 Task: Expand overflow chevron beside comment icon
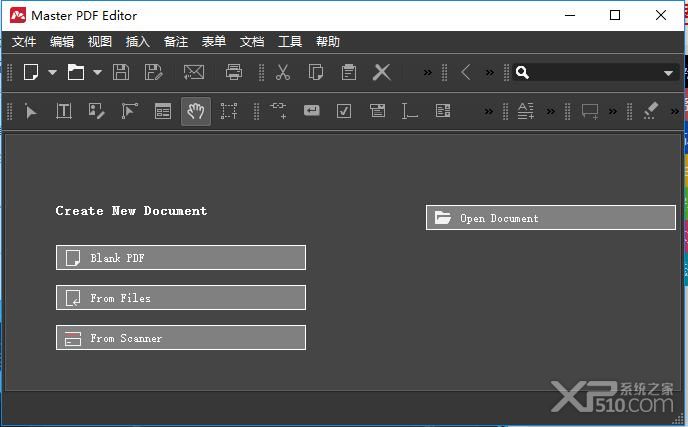pyautogui.click(x=613, y=111)
